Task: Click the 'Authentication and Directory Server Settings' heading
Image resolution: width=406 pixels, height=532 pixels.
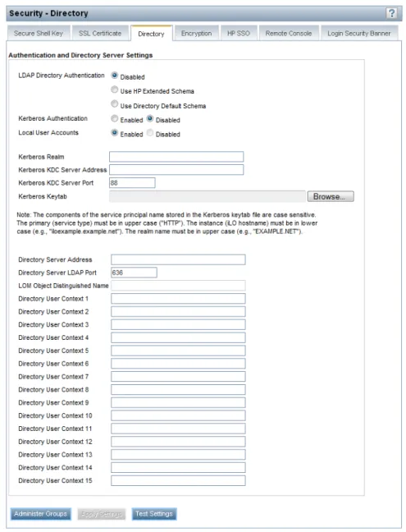Action: coord(80,55)
